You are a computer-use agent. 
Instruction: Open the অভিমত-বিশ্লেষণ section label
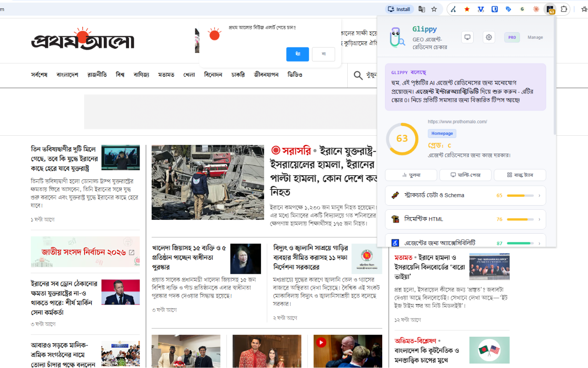(415, 341)
